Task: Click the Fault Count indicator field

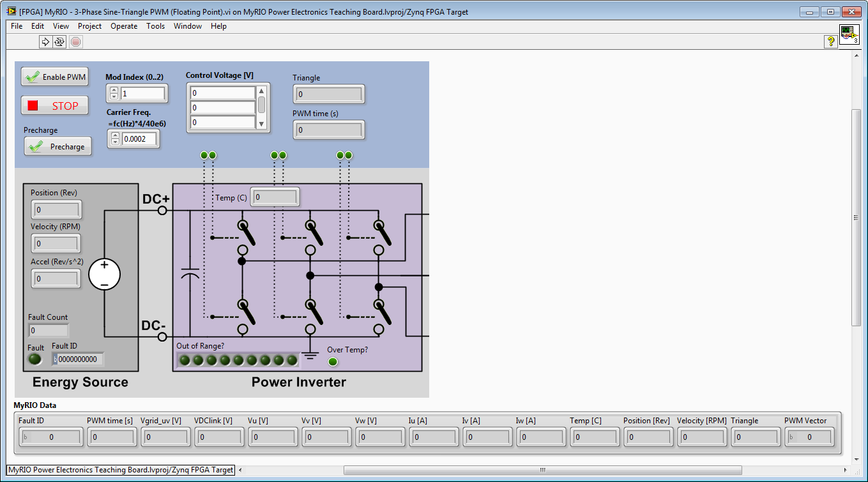Action: pyautogui.click(x=49, y=331)
